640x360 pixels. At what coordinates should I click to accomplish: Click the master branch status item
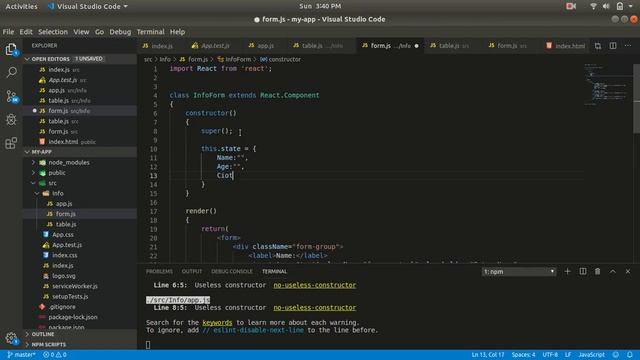click(x=21, y=355)
